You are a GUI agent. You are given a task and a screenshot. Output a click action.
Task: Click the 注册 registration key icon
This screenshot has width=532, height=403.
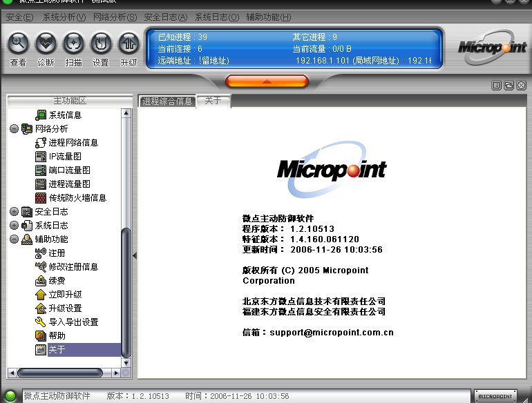coord(41,253)
